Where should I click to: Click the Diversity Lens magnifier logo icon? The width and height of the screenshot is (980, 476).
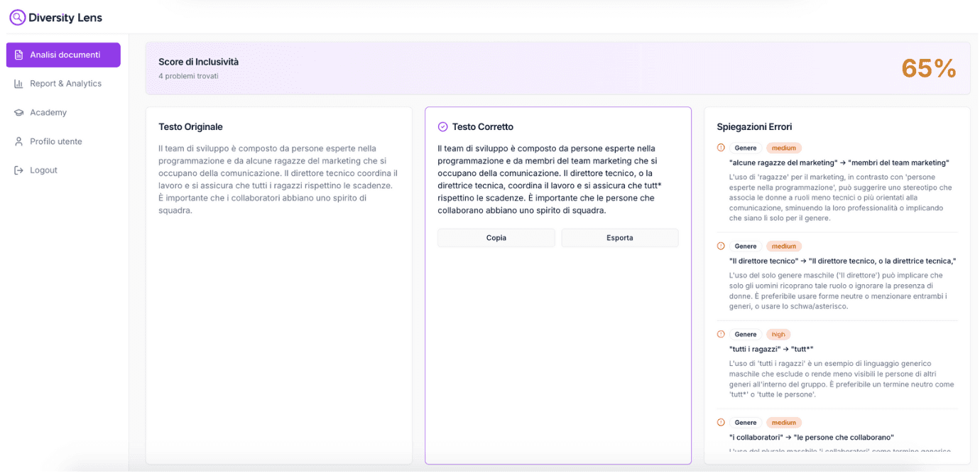pos(18,17)
